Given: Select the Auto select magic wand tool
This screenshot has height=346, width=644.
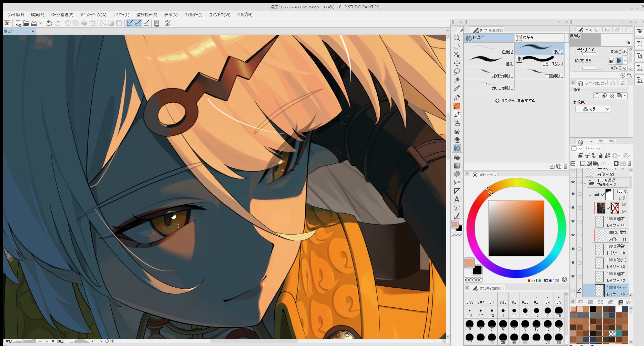Looking at the screenshot, I should click(x=457, y=80).
